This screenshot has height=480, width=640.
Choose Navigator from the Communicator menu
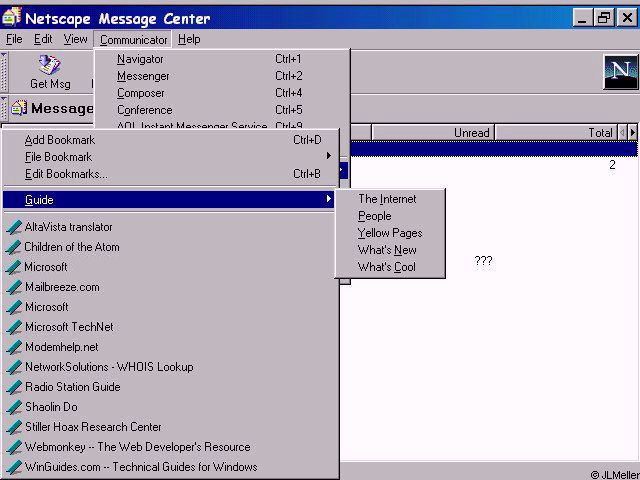(x=222, y=59)
